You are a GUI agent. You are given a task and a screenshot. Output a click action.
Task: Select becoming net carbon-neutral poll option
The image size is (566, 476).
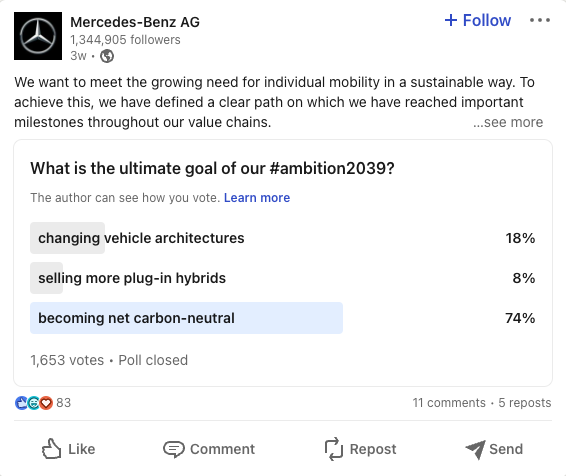pyautogui.click(x=283, y=318)
